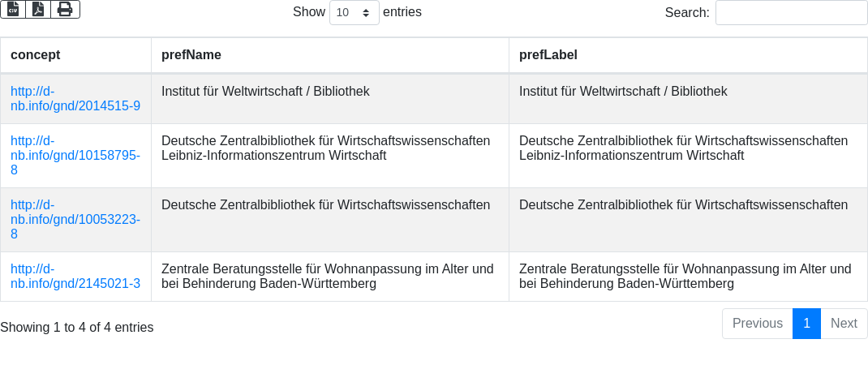This screenshot has width=868, height=365.
Task: Open GND link ending in 10053223-8
Action: [x=75, y=219]
